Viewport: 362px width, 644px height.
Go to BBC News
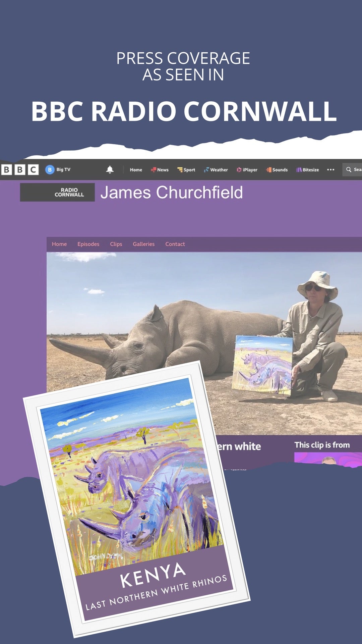(x=160, y=170)
